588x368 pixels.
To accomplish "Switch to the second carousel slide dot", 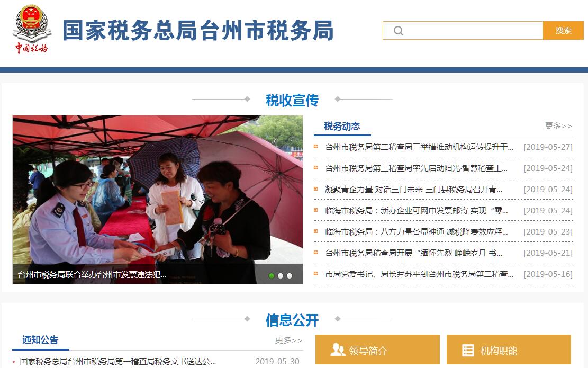I will point(281,276).
